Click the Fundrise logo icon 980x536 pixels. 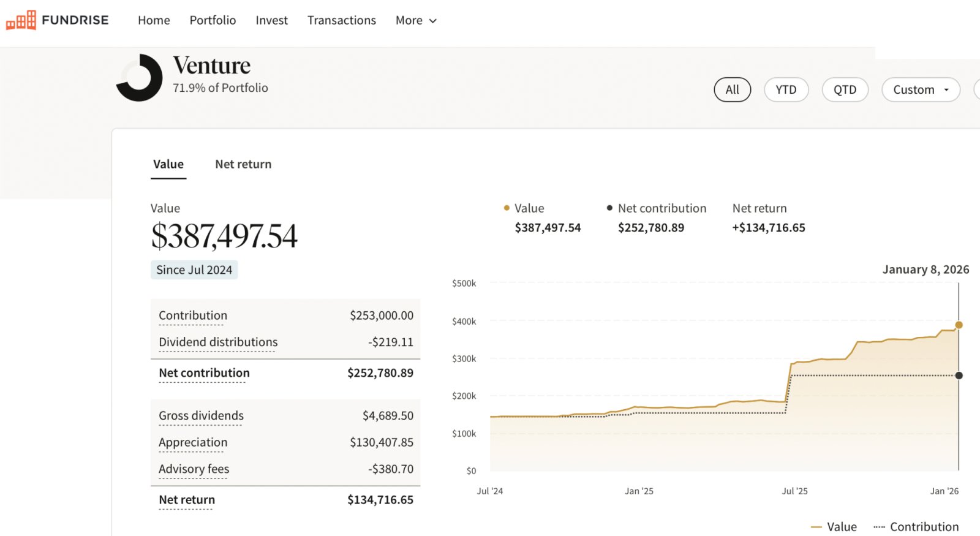click(21, 20)
